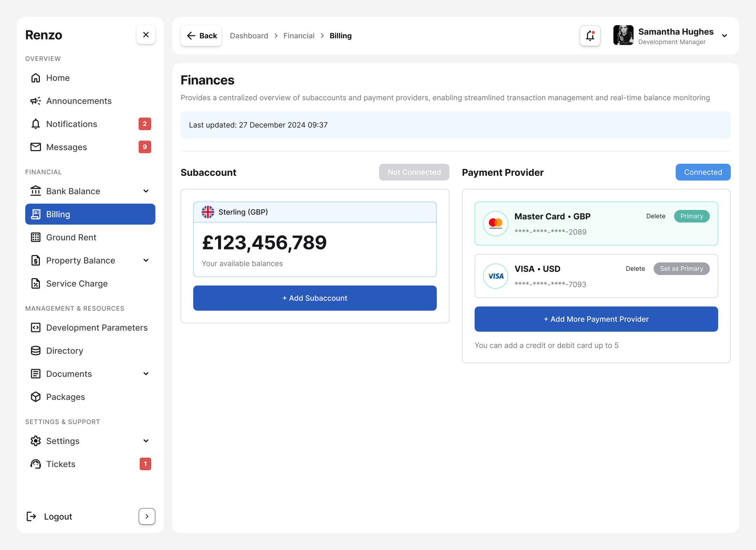Expand the Bank Balance submenu
Screen dimensions: 756x550
[146, 191]
